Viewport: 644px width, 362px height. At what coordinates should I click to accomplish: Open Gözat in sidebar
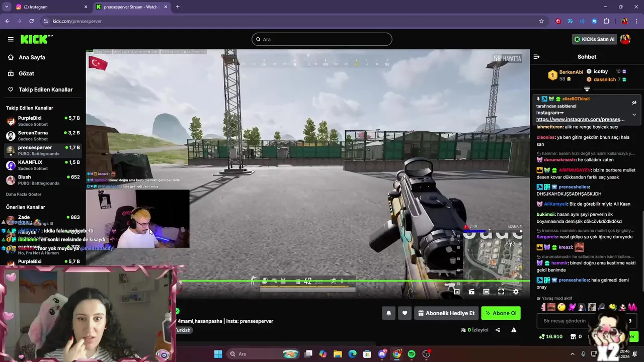point(26,73)
